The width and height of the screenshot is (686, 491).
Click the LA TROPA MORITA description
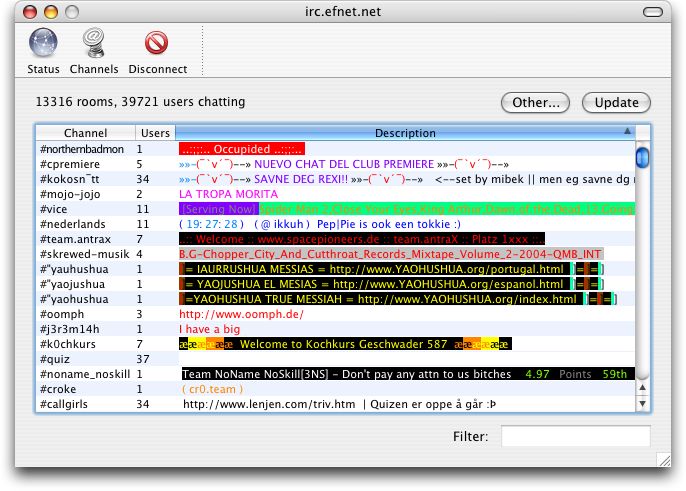click(228, 194)
